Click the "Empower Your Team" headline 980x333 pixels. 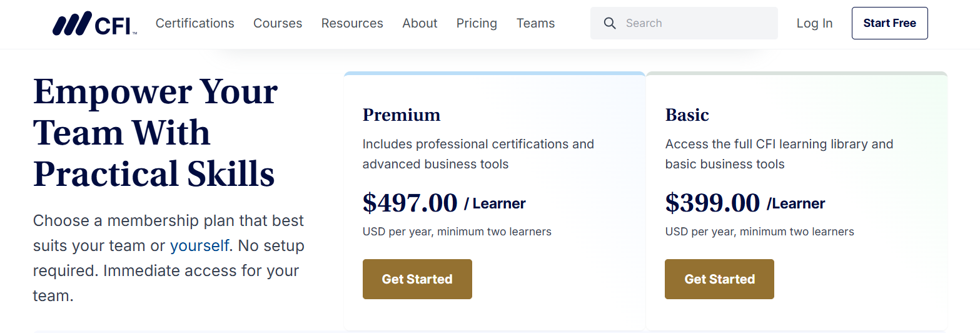point(154,133)
